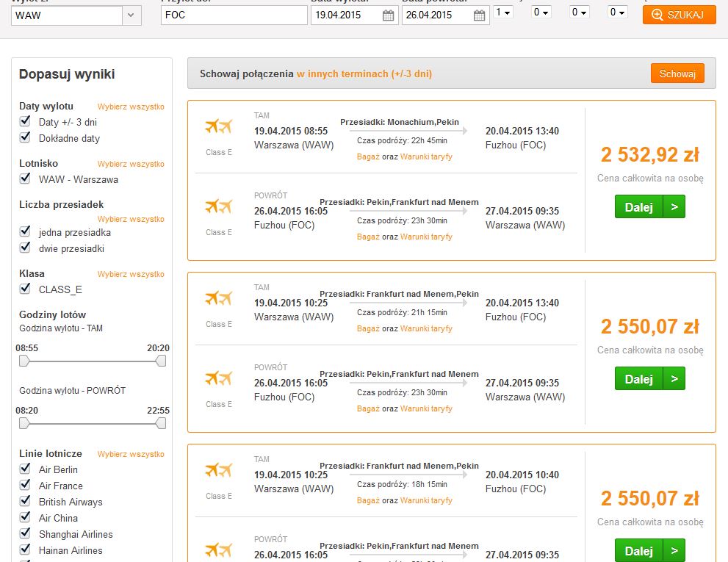
Task: Click the airplane icon of first outbound flight
Action: (219, 126)
